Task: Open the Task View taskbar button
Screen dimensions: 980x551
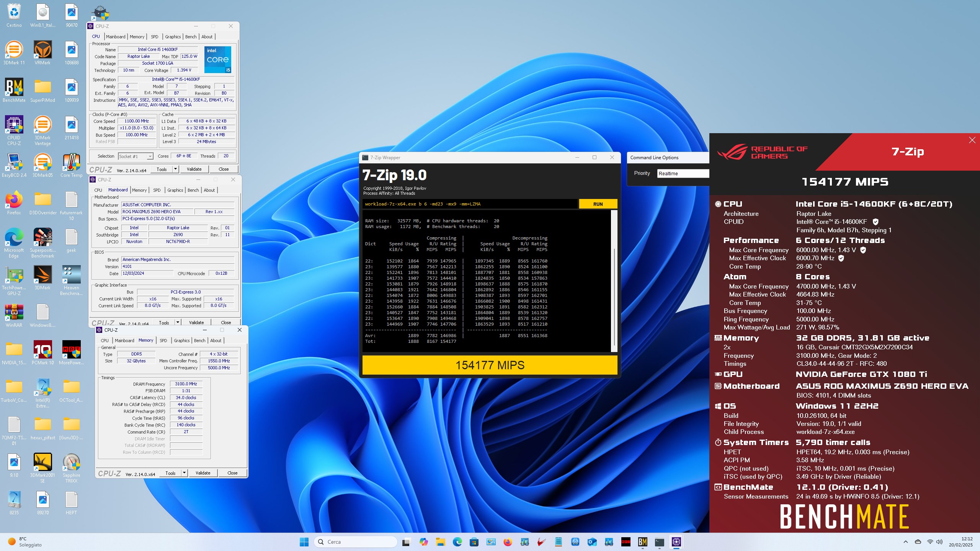Action: pyautogui.click(x=406, y=542)
